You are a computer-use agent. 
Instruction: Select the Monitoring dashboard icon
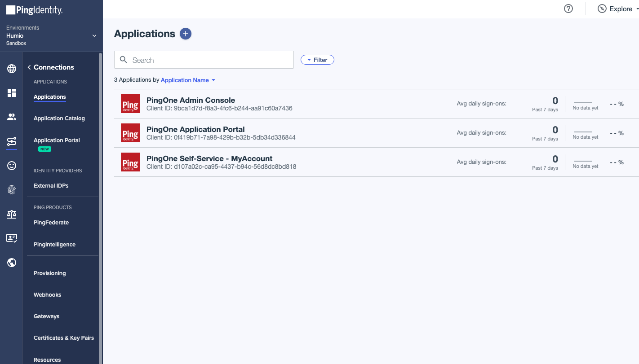pos(11,93)
